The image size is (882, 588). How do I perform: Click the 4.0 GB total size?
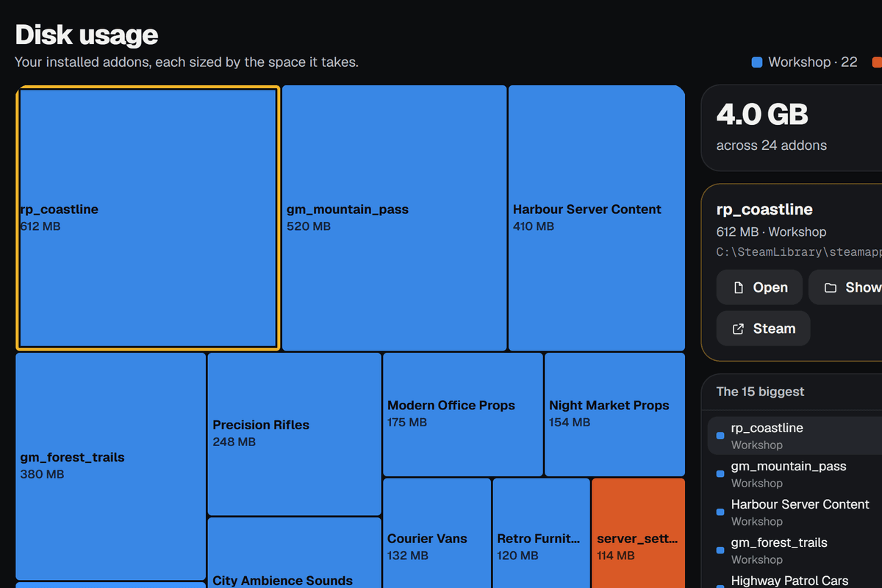(762, 115)
